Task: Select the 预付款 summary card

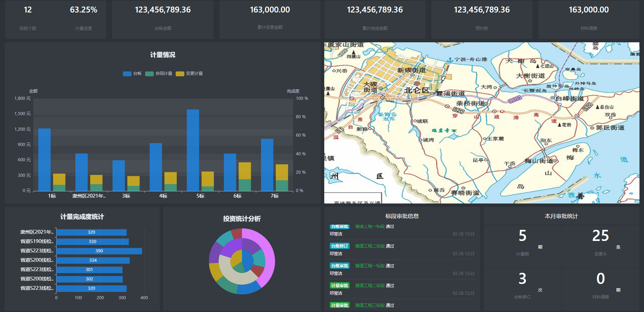Action: [x=482, y=19]
